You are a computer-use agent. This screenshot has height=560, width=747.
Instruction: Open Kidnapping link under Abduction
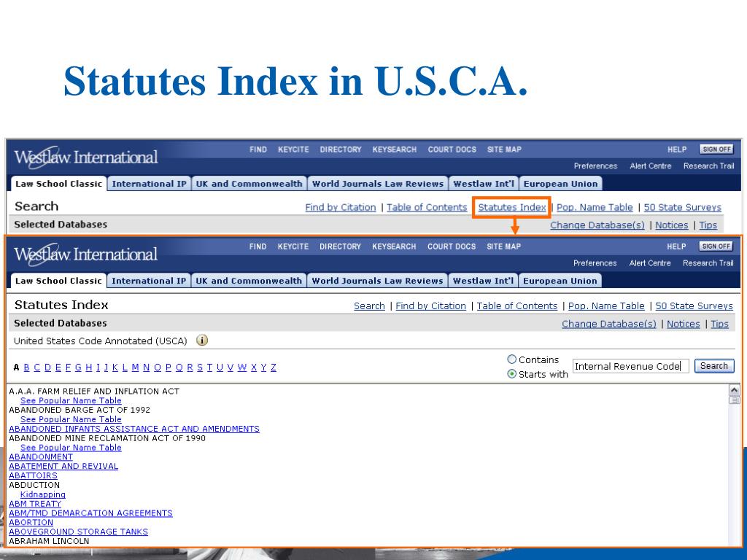point(42,494)
